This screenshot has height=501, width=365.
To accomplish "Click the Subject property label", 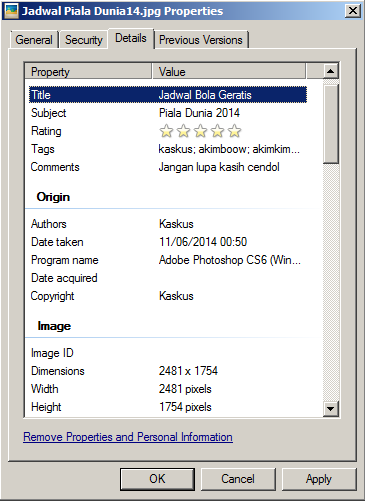I will tap(49, 113).
